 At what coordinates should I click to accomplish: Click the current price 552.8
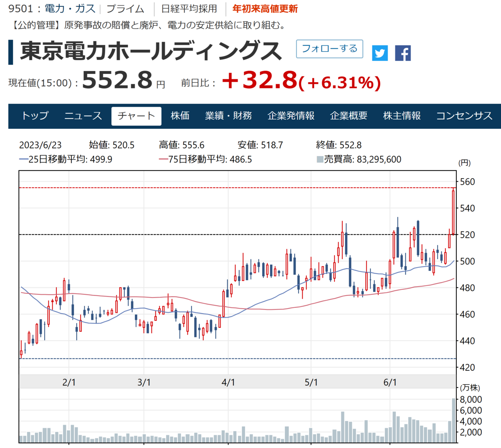point(117,80)
